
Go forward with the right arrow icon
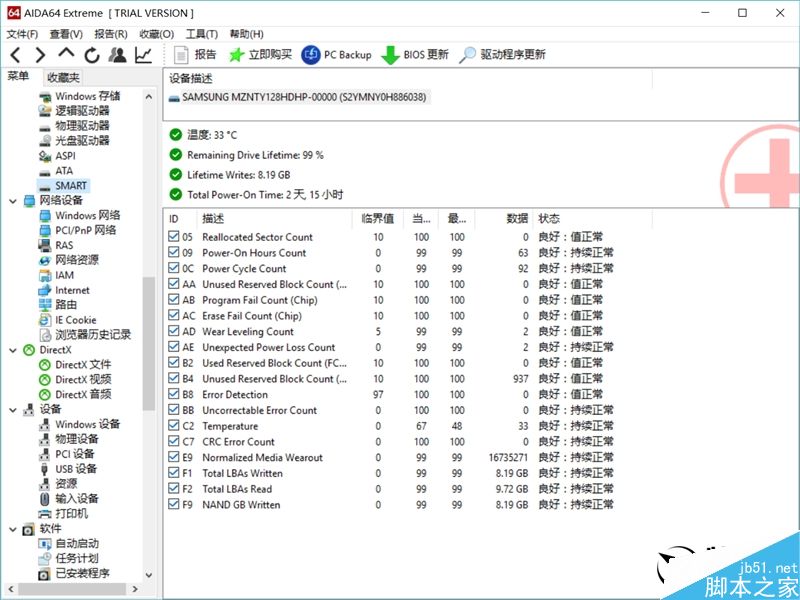coord(40,55)
